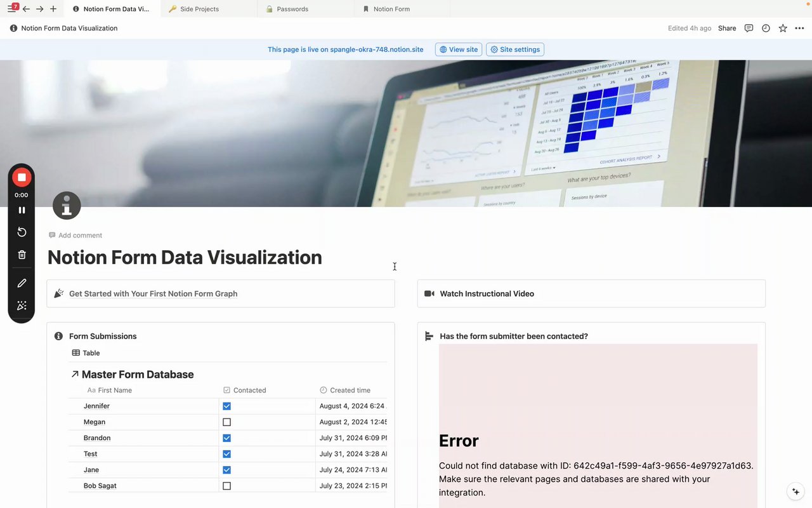Viewport: 812px width, 508px height.
Task: Click the page info icon above the title
Action: (67, 206)
